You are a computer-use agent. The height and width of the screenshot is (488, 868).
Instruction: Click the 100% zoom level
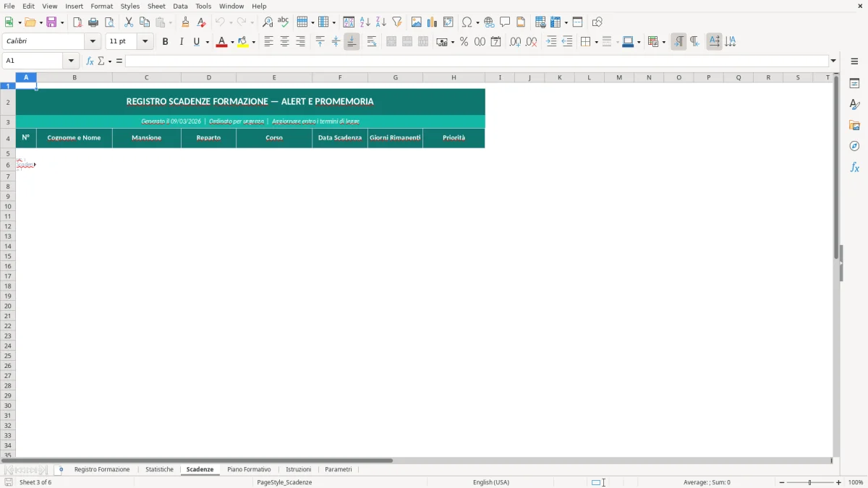pyautogui.click(x=856, y=482)
